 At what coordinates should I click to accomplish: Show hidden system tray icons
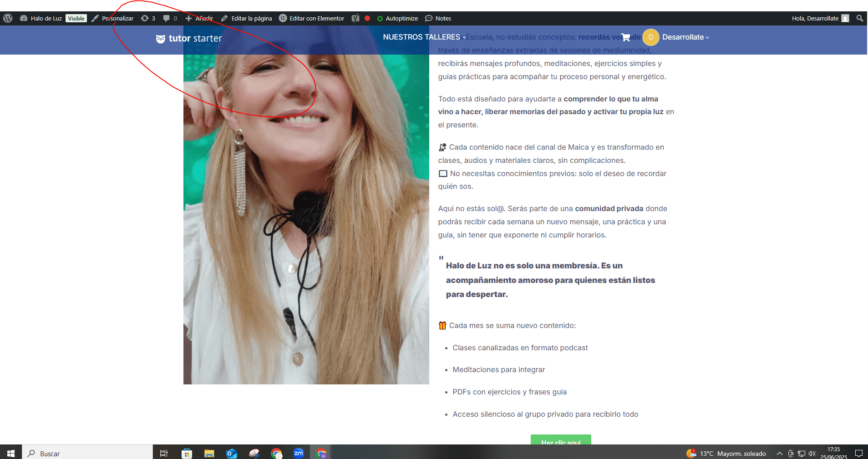click(x=779, y=454)
